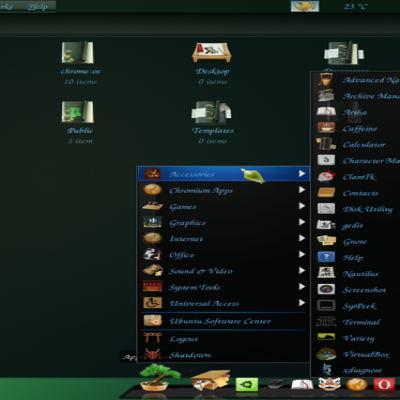Expand the Graphics submenu arrow
This screenshot has height=400, width=400.
click(302, 222)
